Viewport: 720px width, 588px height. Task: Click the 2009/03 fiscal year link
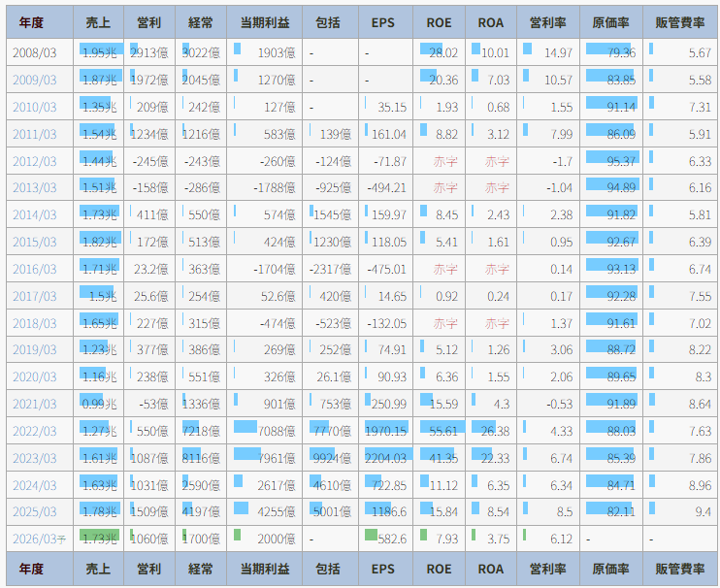[35, 80]
